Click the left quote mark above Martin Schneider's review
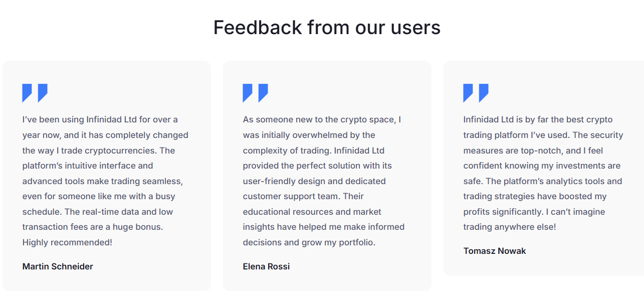The width and height of the screenshot is (644, 291). click(x=27, y=92)
